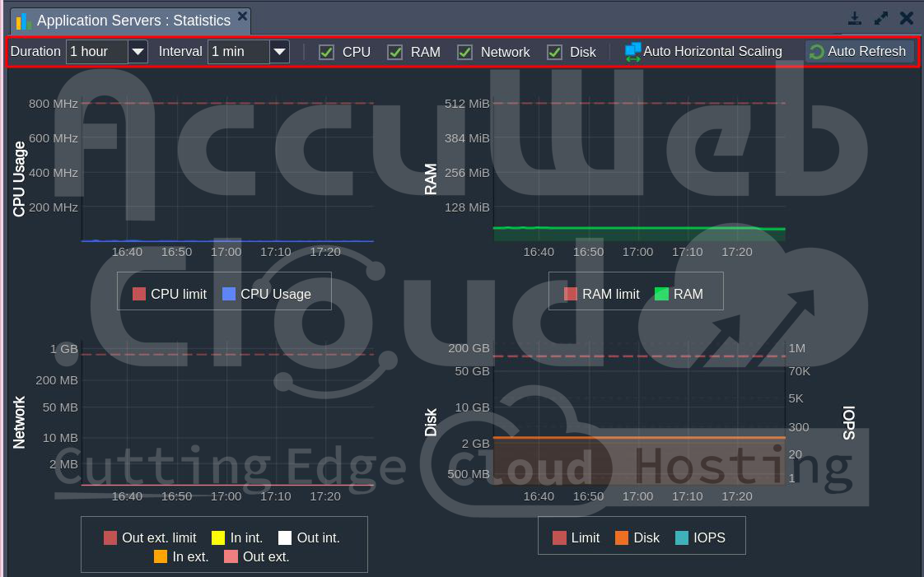Viewport: 924px width, 577px height.
Task: Open the Duration dropdown arrow
Action: [138, 52]
